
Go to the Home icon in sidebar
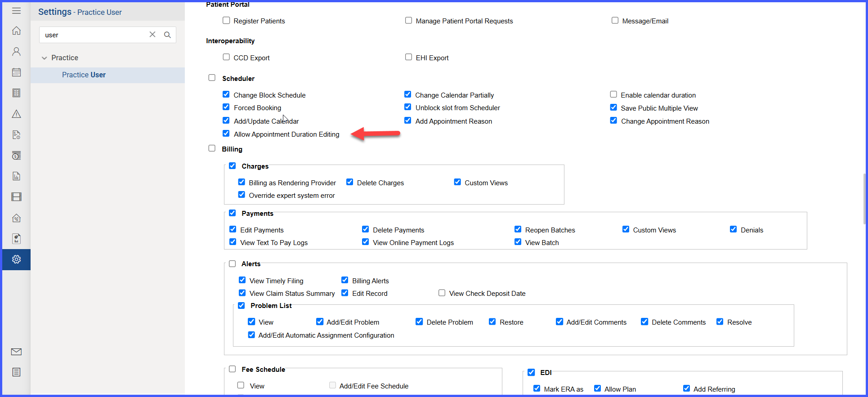[x=16, y=31]
